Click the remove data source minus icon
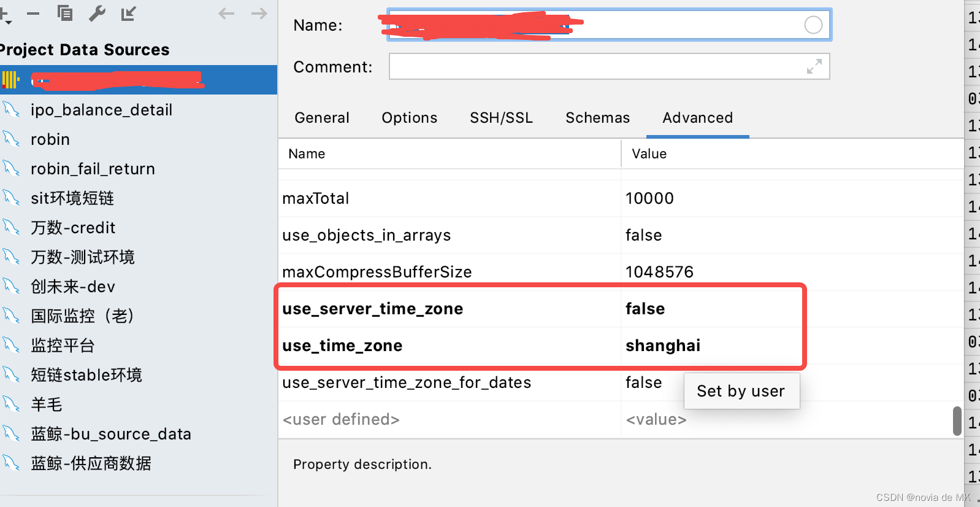Viewport: 980px width, 507px height. (33, 14)
